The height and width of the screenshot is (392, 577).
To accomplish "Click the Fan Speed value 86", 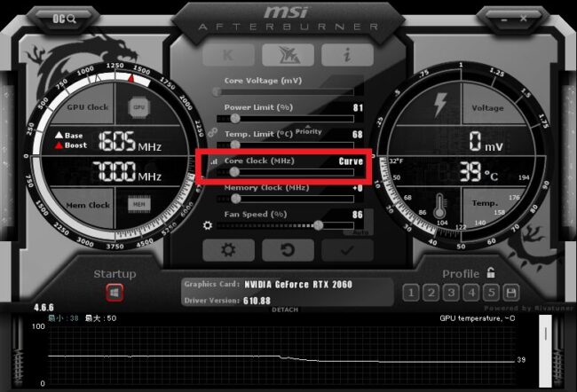I will [358, 215].
